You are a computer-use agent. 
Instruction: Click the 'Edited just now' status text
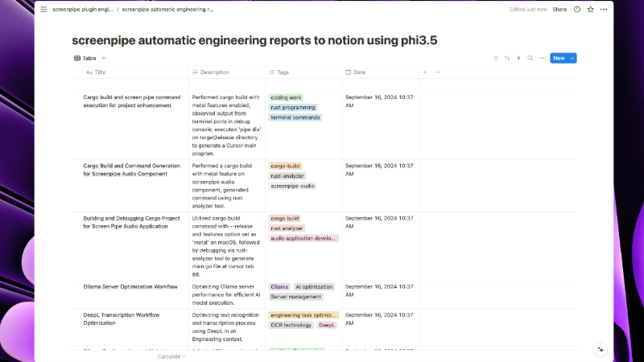(528, 10)
